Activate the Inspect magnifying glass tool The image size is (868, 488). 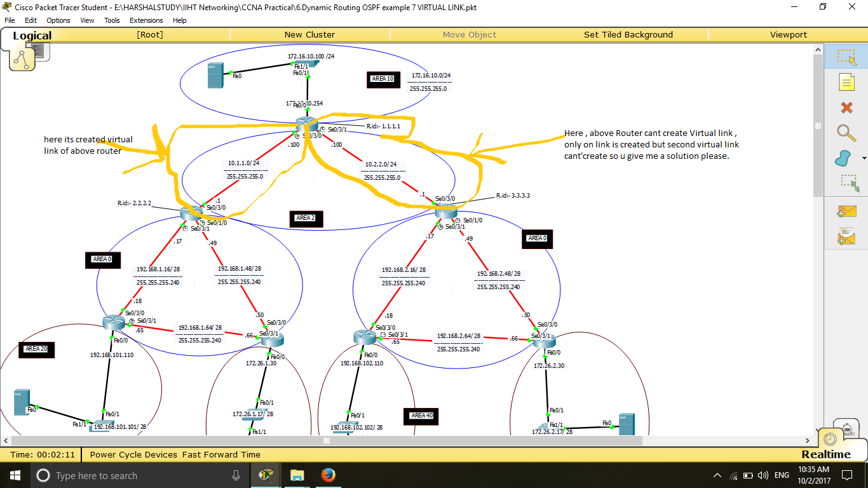tap(846, 133)
